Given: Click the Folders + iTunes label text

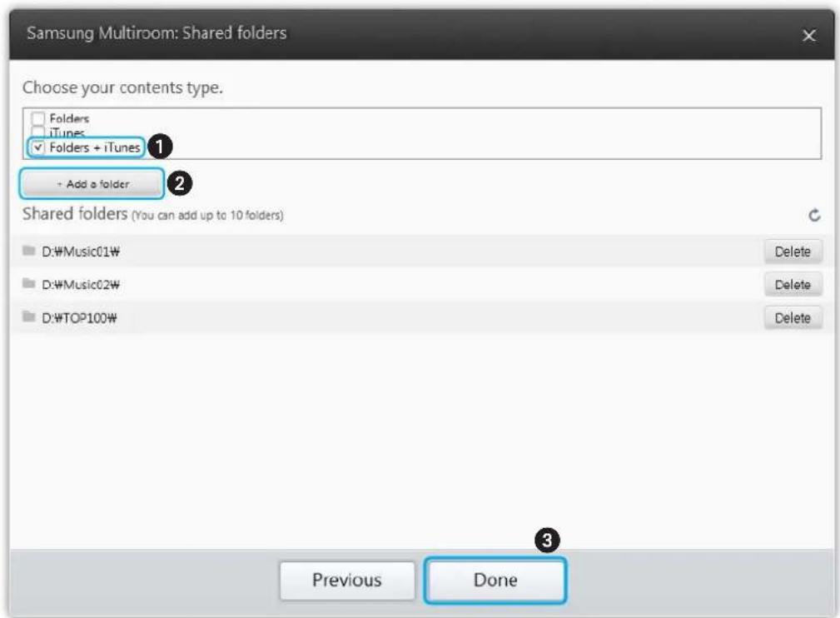Looking at the screenshot, I should click(95, 147).
